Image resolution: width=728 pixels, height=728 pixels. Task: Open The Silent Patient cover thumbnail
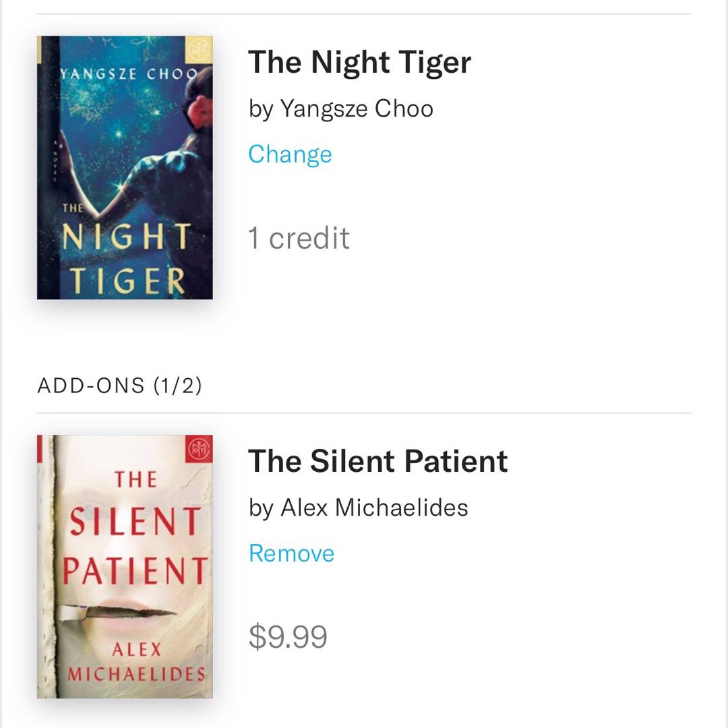point(125,566)
